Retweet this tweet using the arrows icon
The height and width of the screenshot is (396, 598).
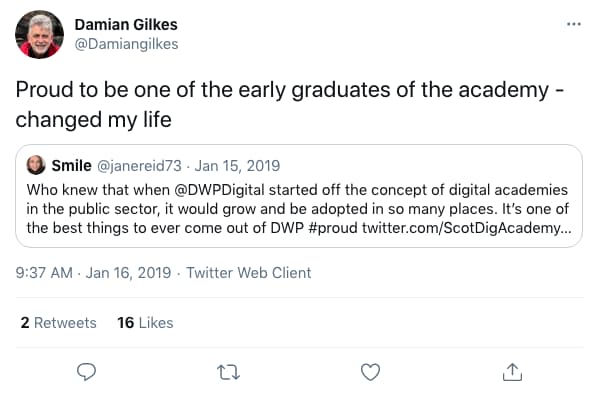228,372
